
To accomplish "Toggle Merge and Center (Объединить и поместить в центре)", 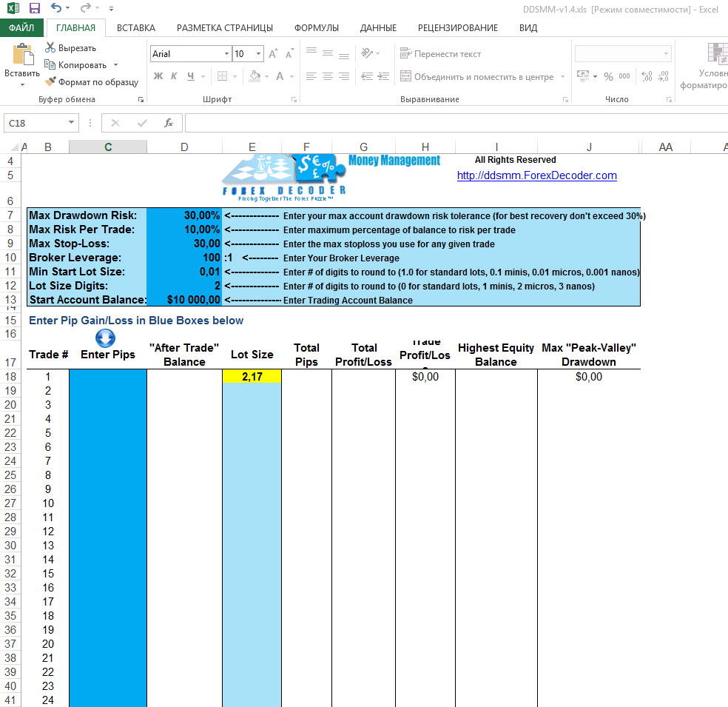I will (476, 77).
